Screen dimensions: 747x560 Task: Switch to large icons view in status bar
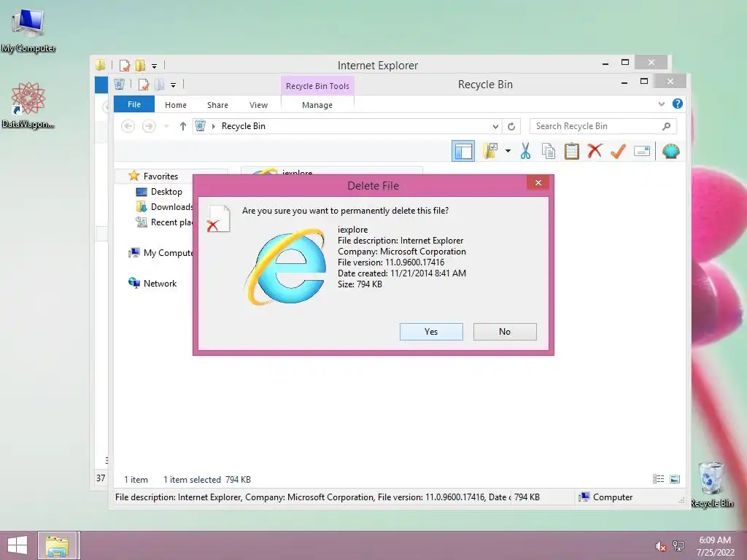click(675, 479)
